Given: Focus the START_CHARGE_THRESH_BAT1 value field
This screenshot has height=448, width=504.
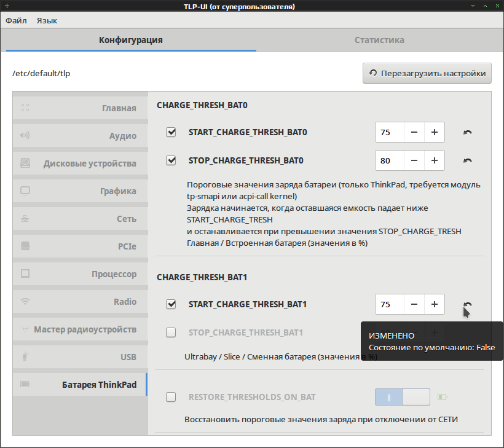Looking at the screenshot, I should (390, 304).
